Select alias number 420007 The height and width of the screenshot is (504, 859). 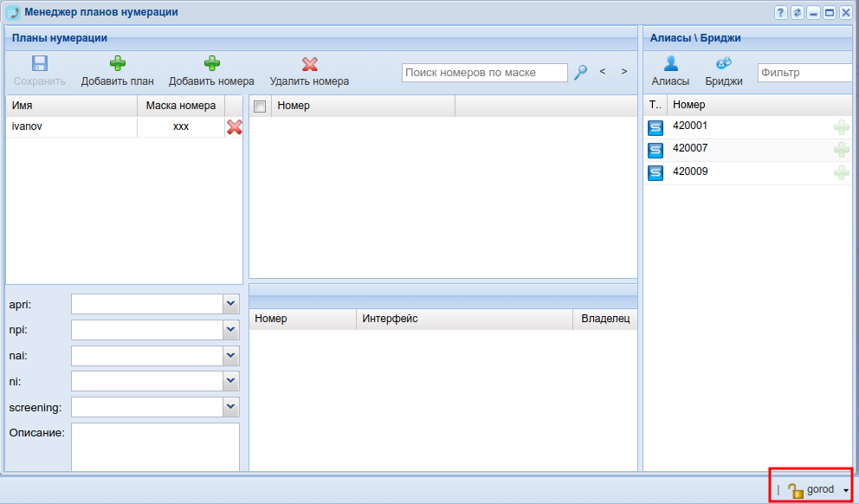(x=690, y=148)
